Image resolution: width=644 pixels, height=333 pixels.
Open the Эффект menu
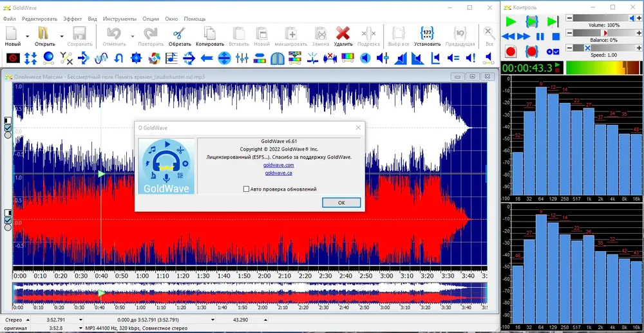[x=73, y=19]
